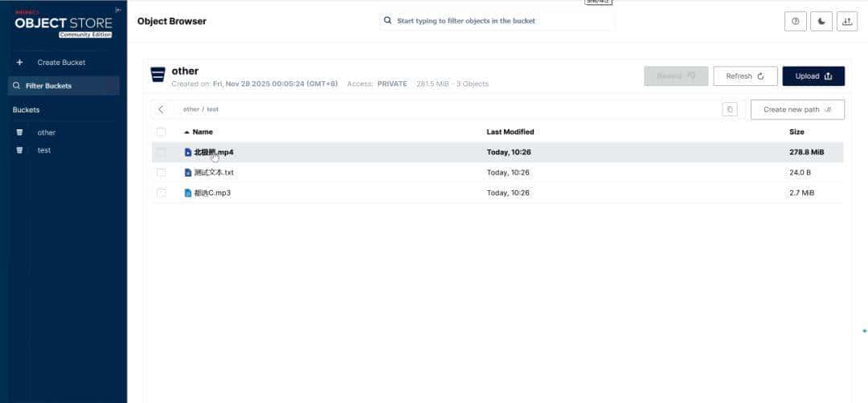Open the 'test' bucket in the sidebar
The image size is (868, 403).
pyautogui.click(x=44, y=150)
